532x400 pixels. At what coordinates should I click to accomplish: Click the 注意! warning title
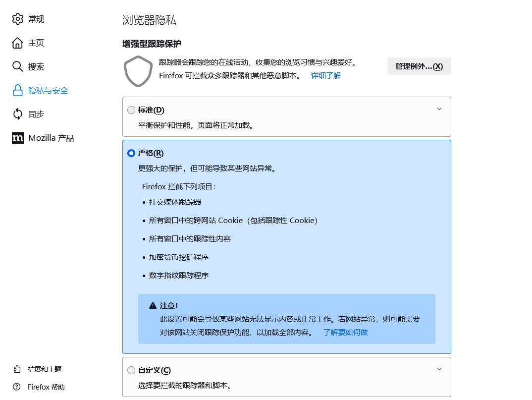coord(169,306)
